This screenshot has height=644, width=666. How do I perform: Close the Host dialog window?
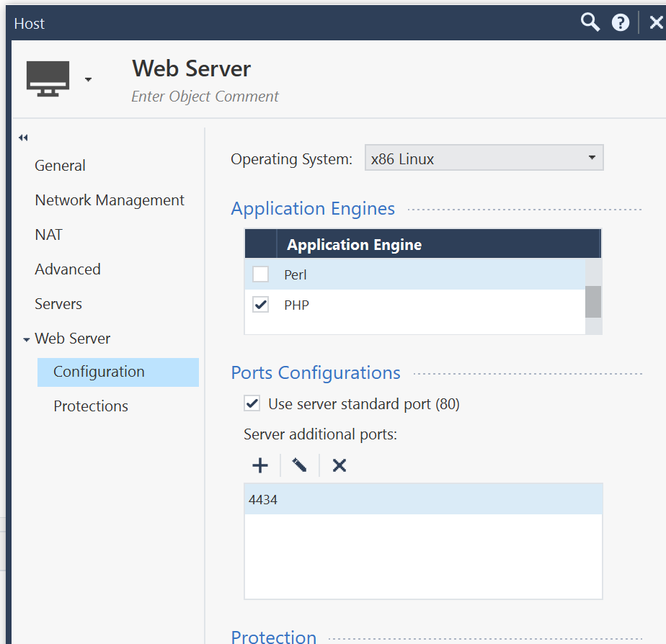pos(655,23)
